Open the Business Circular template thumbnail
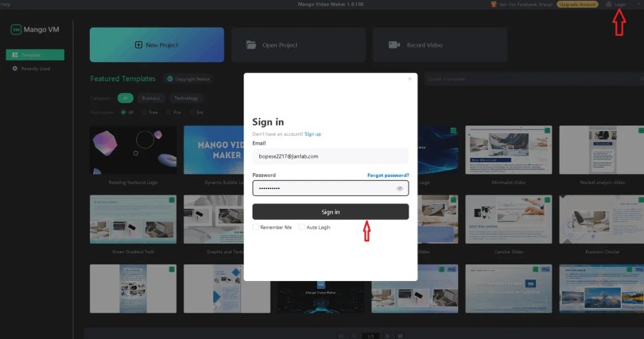The width and height of the screenshot is (644, 339). (x=602, y=219)
